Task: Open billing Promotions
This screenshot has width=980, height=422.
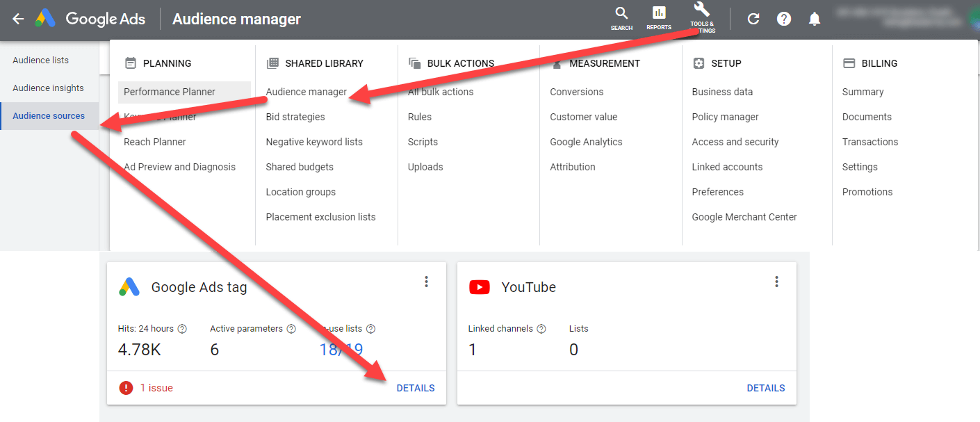Action: coord(867,192)
